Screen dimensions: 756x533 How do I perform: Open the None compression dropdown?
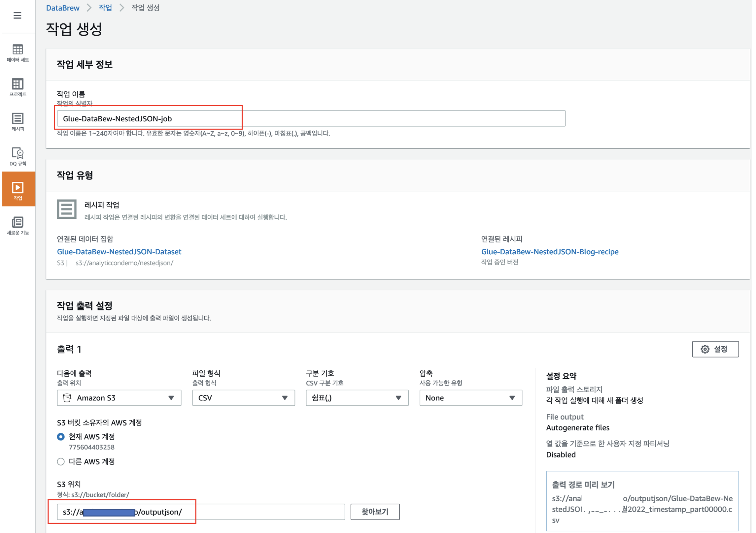[470, 398]
